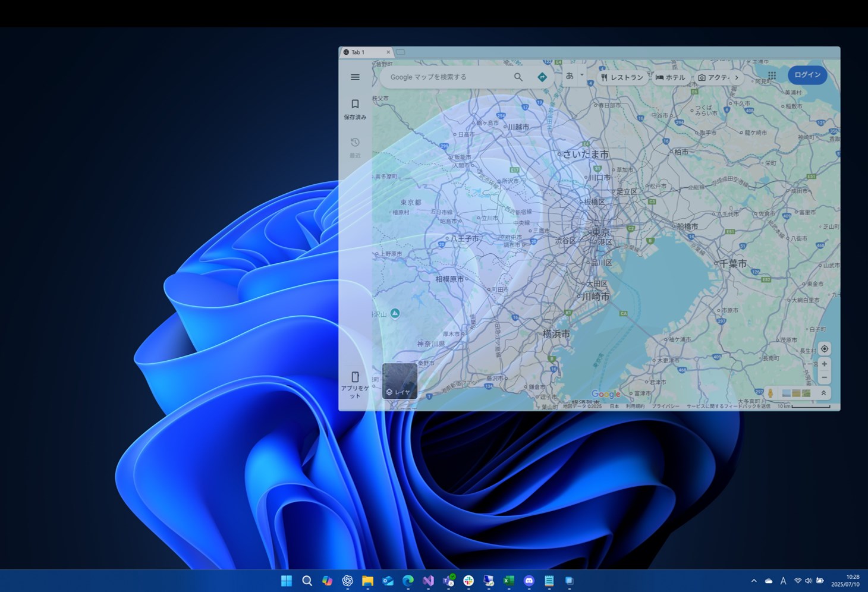Click the search magnifier icon in Maps
The image size is (868, 592).
(x=518, y=77)
